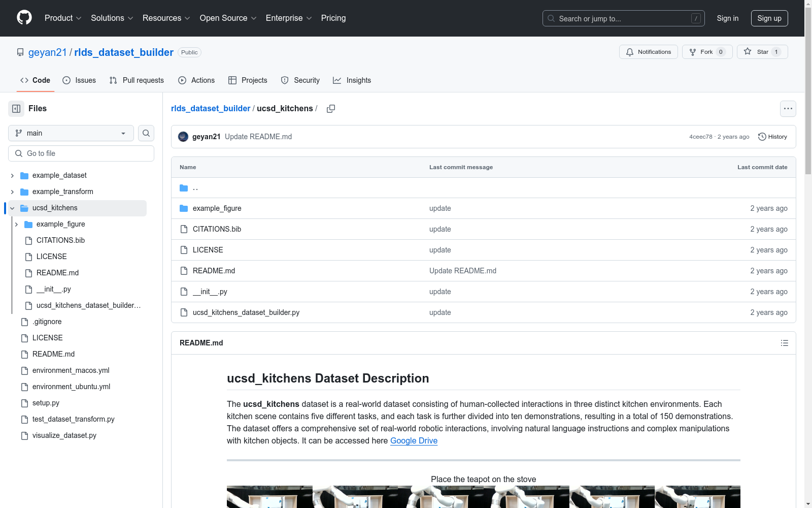Open the geyan21 owner profile link
The width and height of the screenshot is (812, 508).
click(x=48, y=52)
